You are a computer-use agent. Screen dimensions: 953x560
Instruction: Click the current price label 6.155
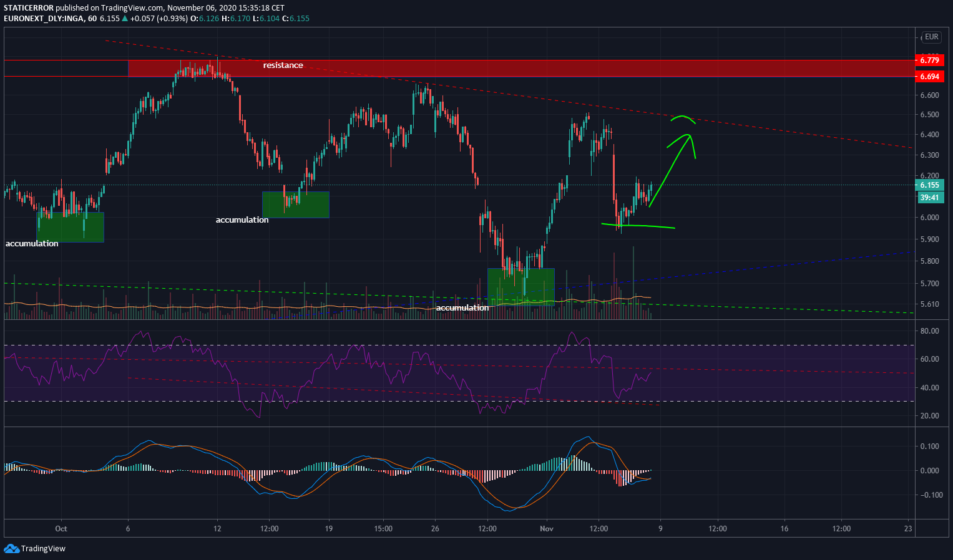tap(929, 185)
